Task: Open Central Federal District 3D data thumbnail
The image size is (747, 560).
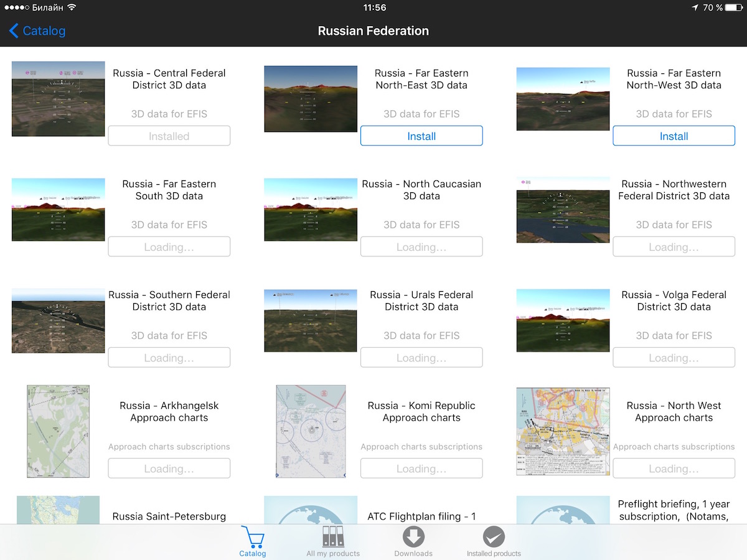Action: (59, 99)
